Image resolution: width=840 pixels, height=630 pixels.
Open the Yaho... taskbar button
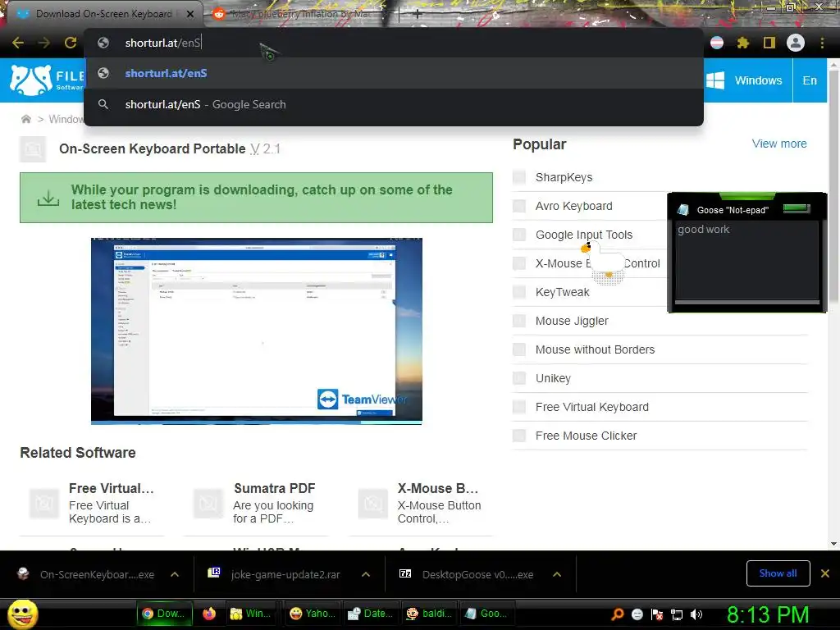(313, 614)
